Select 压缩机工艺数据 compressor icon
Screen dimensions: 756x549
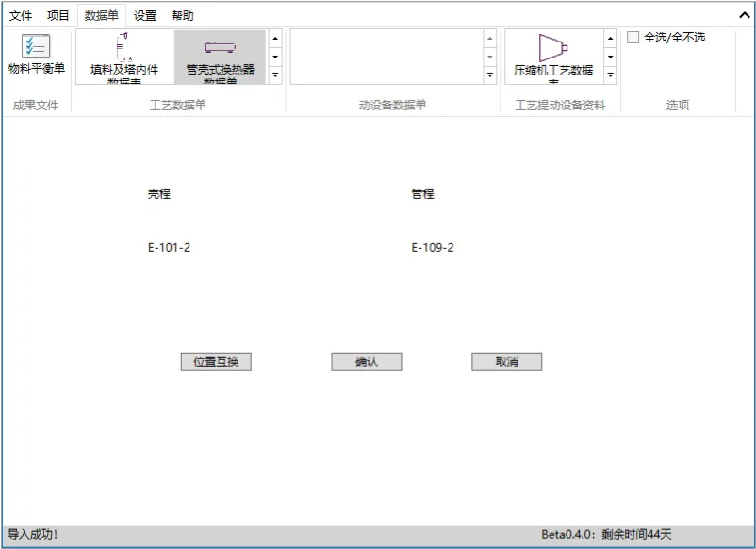pyautogui.click(x=553, y=58)
